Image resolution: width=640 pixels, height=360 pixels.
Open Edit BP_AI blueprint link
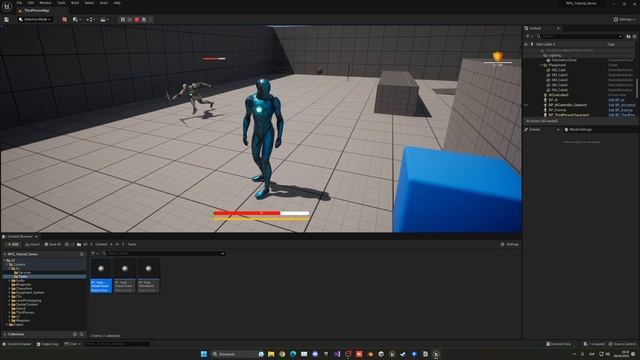pos(616,100)
